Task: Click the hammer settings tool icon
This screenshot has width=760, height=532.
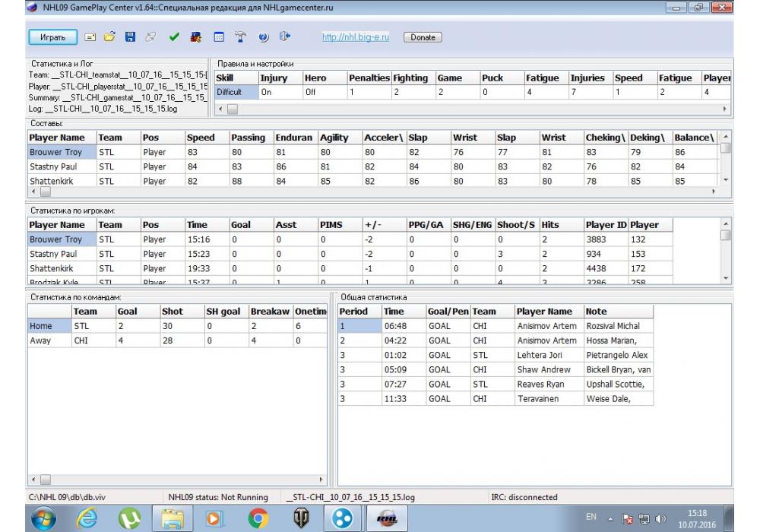Action: 240,36
